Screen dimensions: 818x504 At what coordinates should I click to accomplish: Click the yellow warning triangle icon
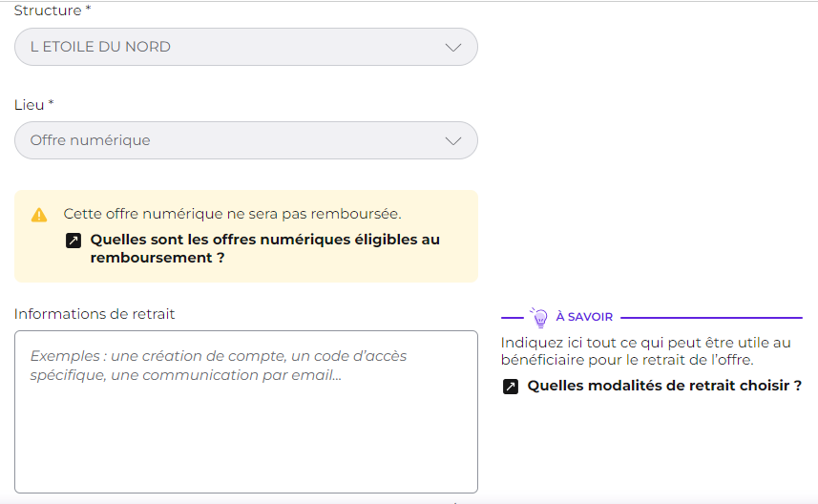tap(39, 215)
